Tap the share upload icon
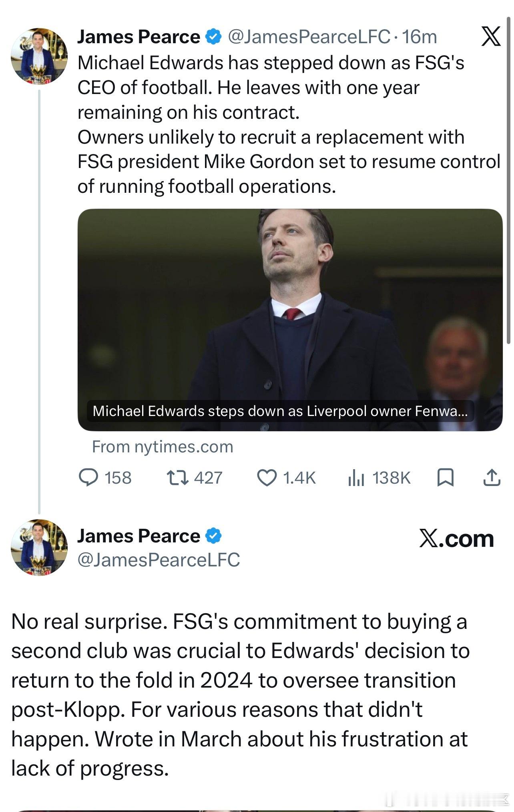Image resolution: width=514 pixels, height=812 pixels. 492,478
